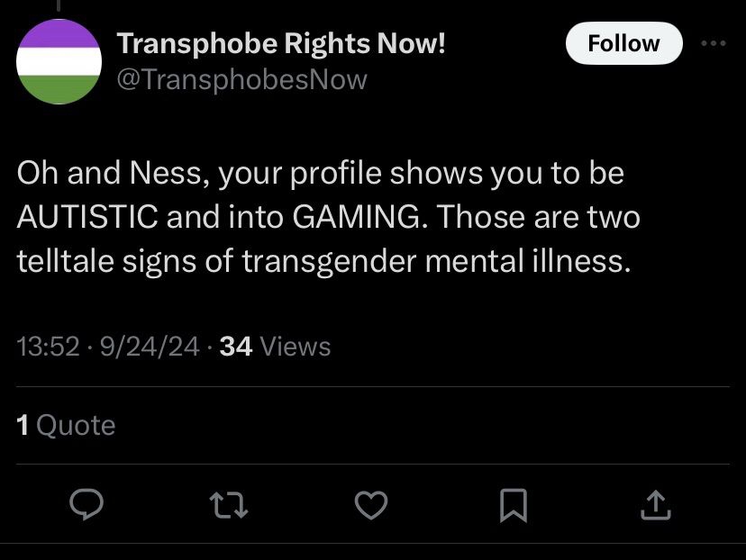Click the tweet text starting "Oh and Ness"

(x=321, y=174)
